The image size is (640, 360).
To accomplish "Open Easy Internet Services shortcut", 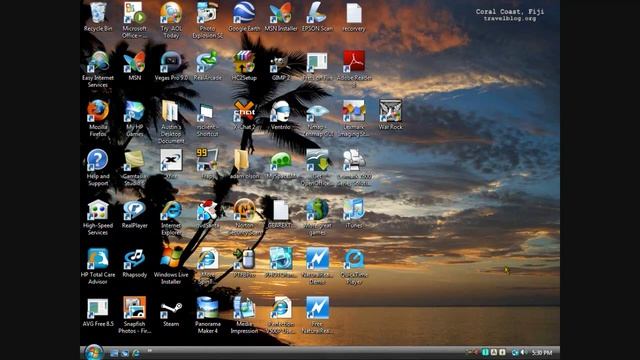I will point(98,69).
